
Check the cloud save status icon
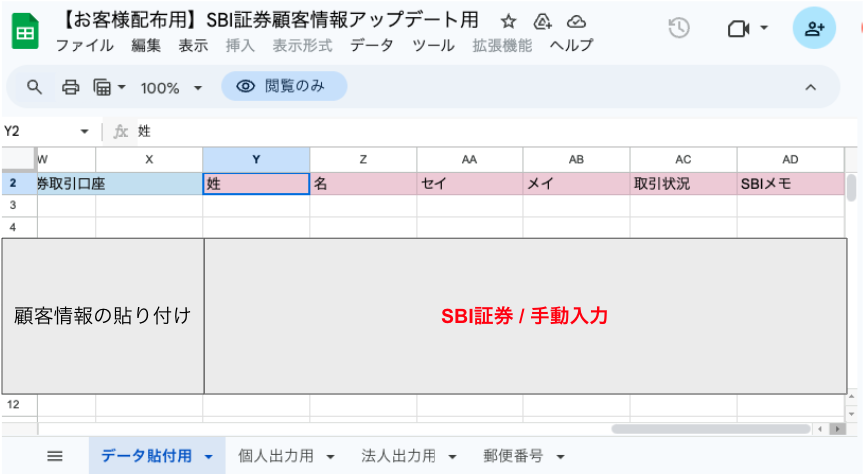[576, 22]
